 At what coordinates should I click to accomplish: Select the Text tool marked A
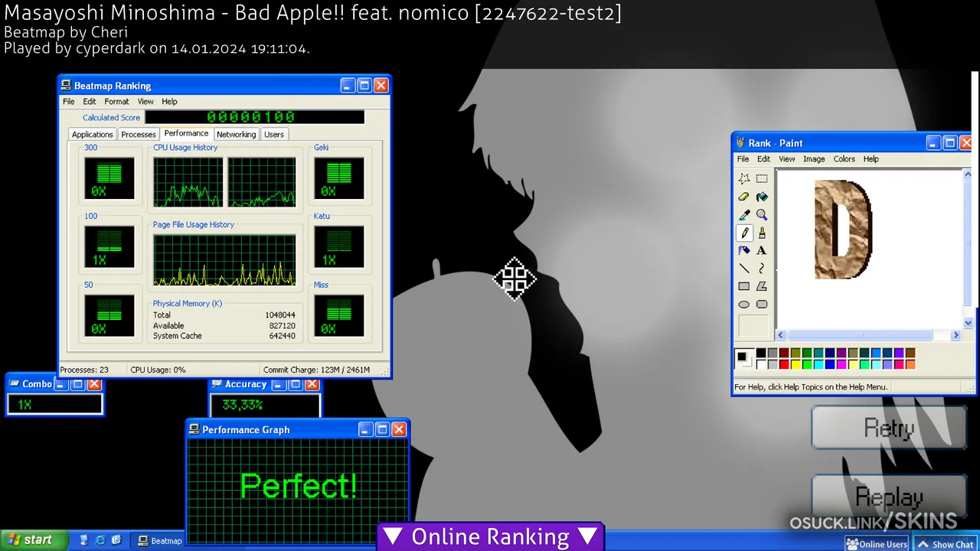click(762, 250)
